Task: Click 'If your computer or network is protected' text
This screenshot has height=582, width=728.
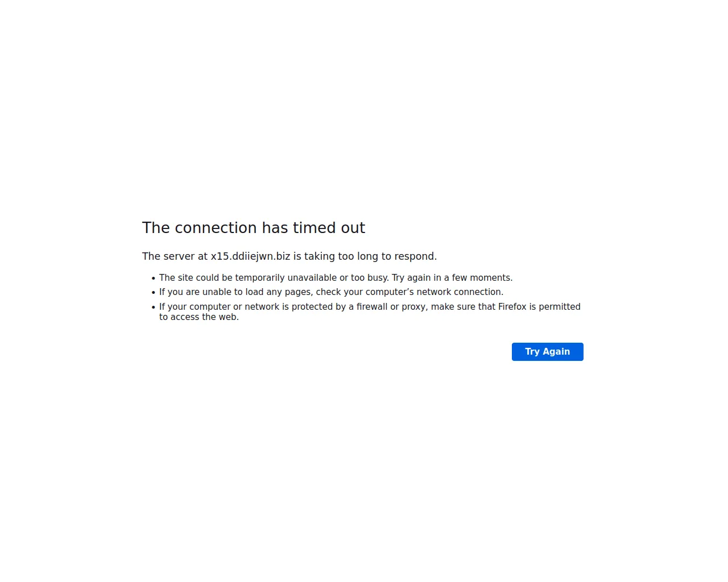Action: (253, 307)
